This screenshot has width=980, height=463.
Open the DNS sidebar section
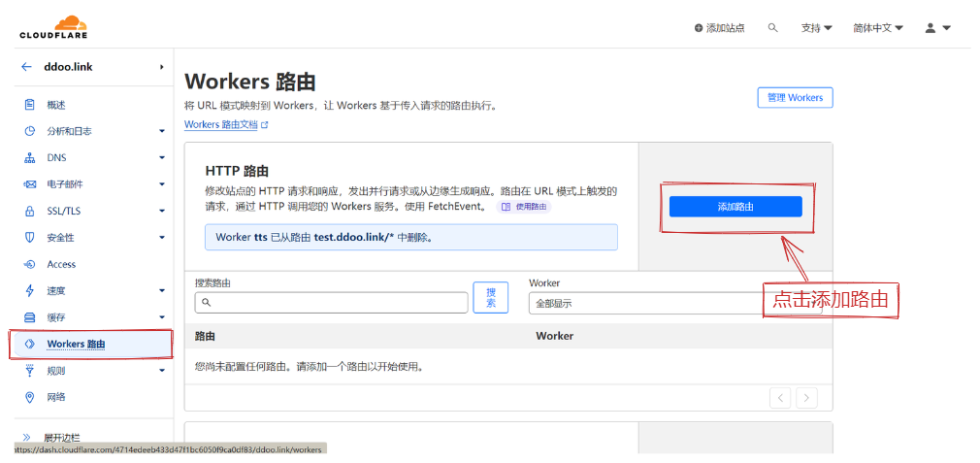click(x=57, y=158)
